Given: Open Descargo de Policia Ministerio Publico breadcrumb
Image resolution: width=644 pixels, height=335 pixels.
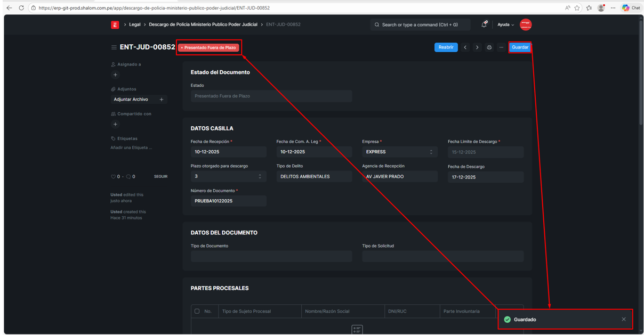Looking at the screenshot, I should 203,24.
